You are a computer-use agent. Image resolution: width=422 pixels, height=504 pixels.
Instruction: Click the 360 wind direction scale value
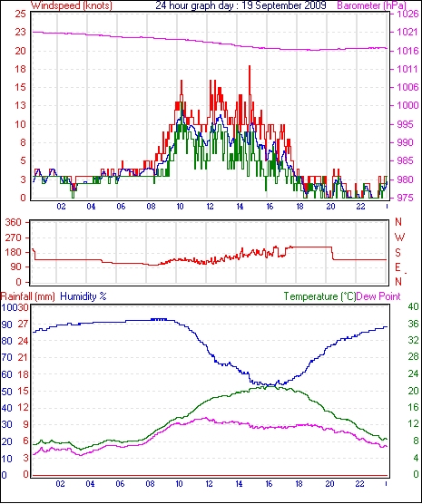pos(14,222)
